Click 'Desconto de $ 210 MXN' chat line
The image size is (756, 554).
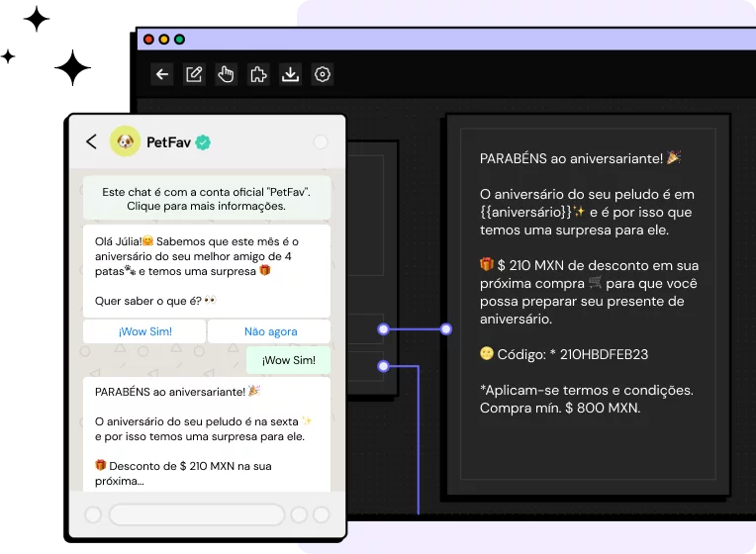183,466
